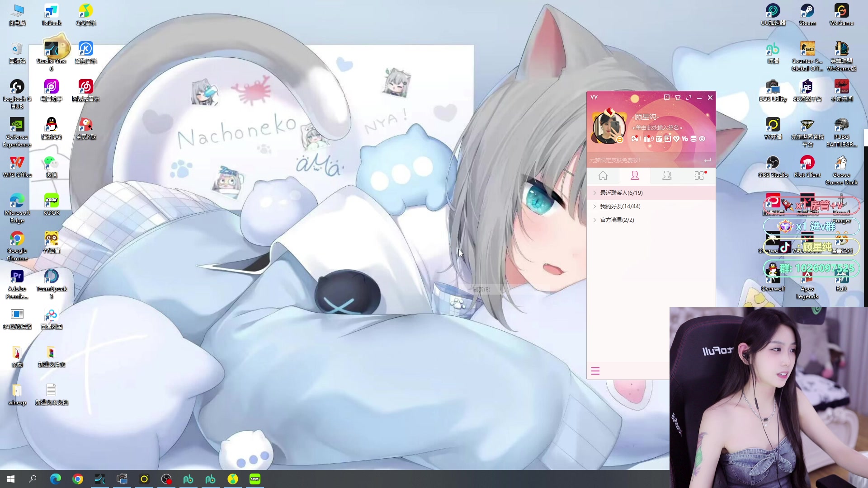Switch to the YY contacts tab

[635, 175]
